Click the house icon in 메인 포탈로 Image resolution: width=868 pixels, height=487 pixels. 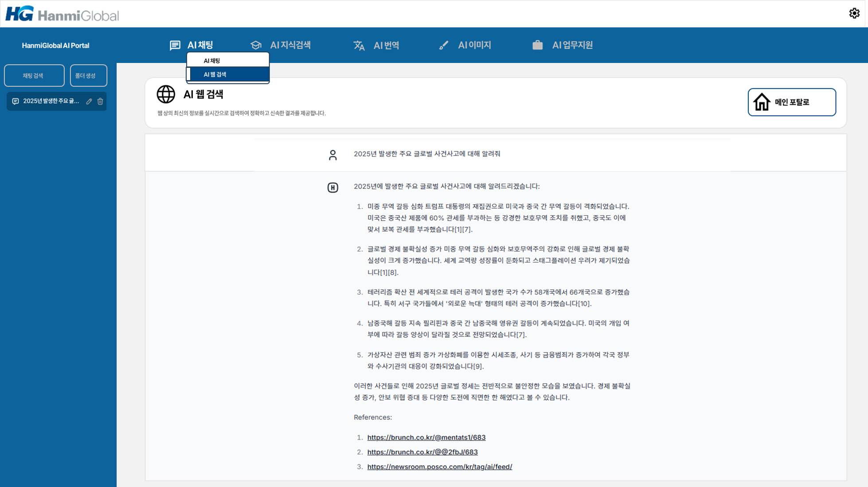[x=762, y=102]
